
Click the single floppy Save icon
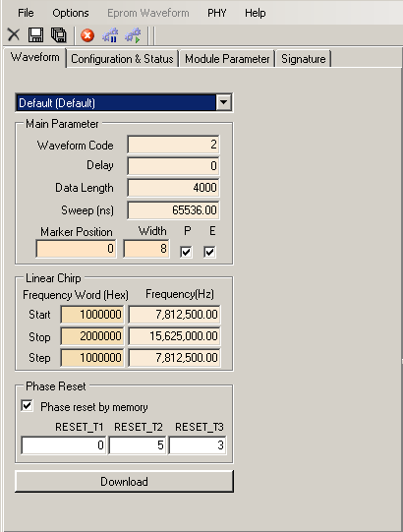pos(35,35)
